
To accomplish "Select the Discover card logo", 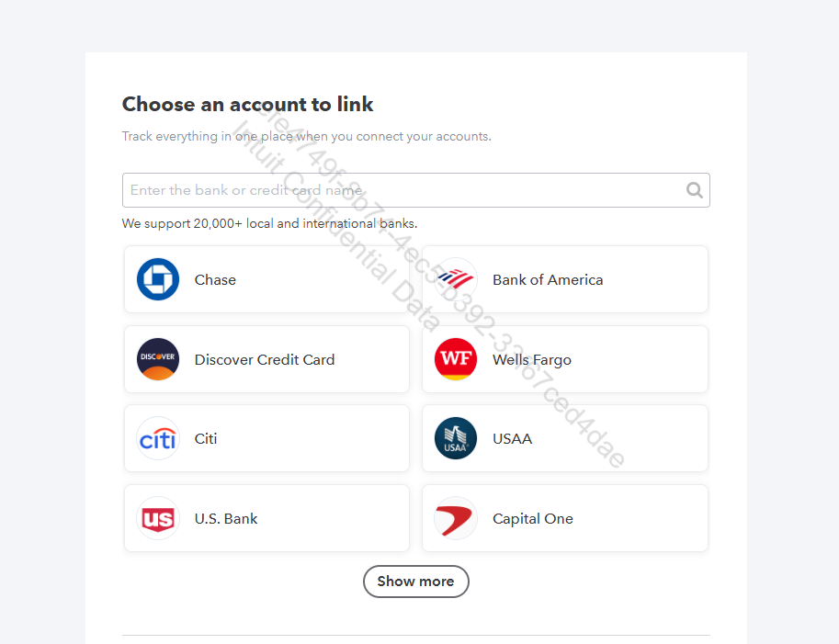I will point(158,359).
